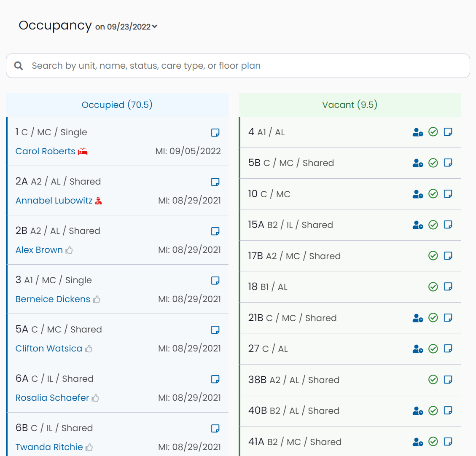Open note icon for vacant unit 4
The width and height of the screenshot is (476, 456).
point(448,132)
